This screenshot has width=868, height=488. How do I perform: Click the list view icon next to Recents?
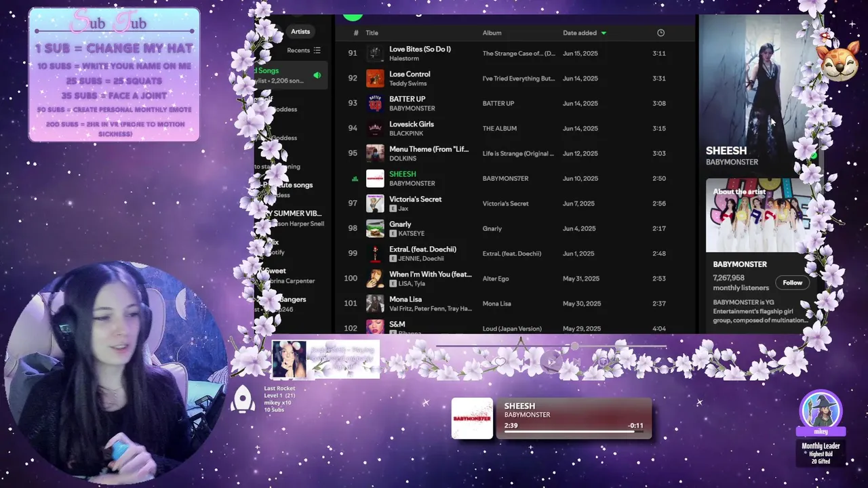[x=317, y=50]
